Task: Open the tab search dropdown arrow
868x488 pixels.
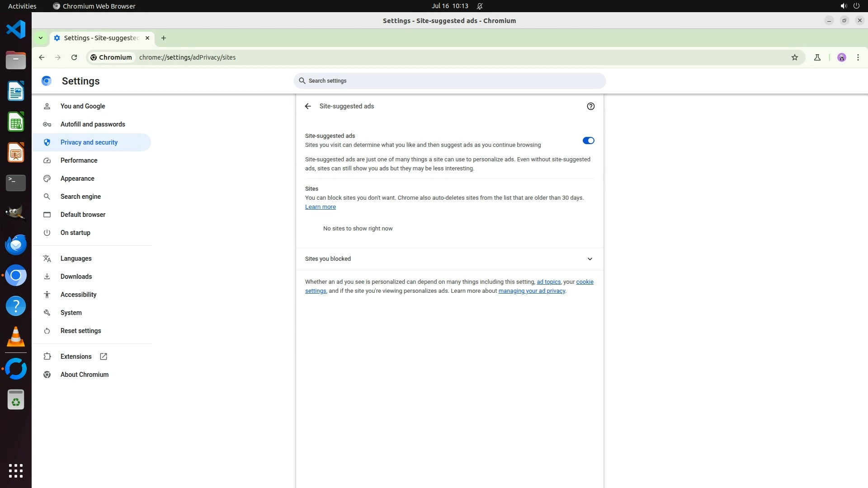Action: point(41,38)
